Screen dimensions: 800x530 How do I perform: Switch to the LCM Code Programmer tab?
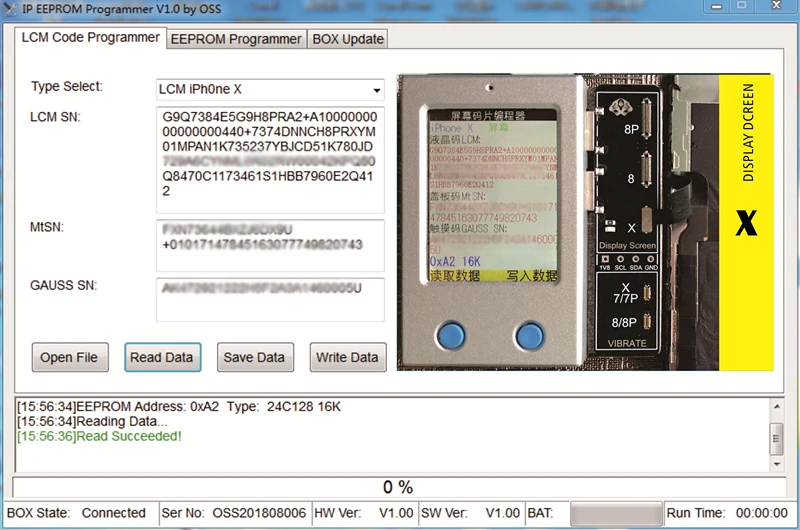click(x=90, y=38)
